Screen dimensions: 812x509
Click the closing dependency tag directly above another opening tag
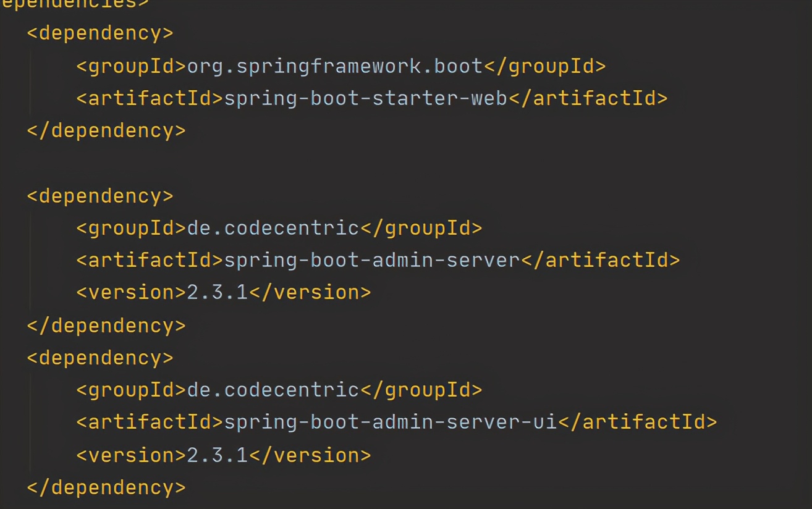[x=106, y=326]
